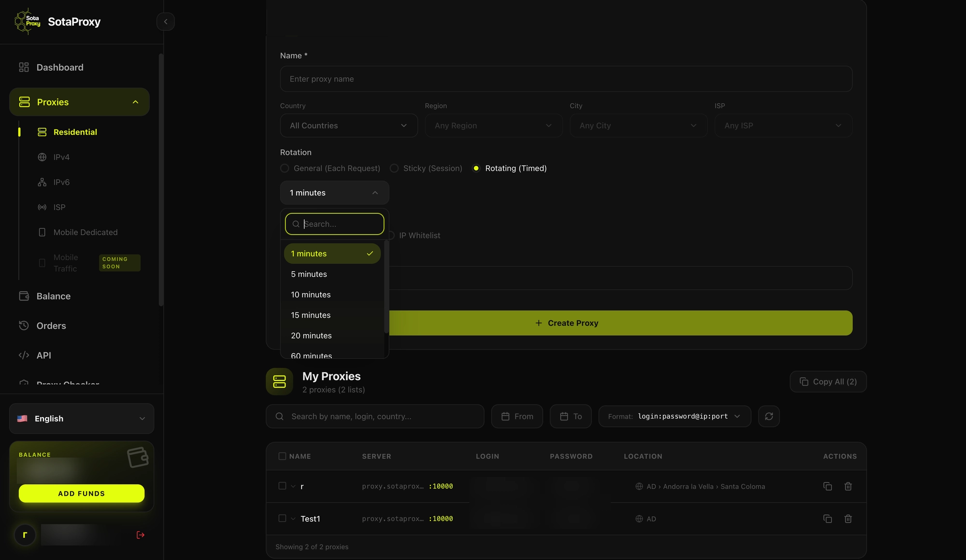966x560 pixels.
Task: Close the 1 minutes interval dropdown
Action: click(334, 193)
